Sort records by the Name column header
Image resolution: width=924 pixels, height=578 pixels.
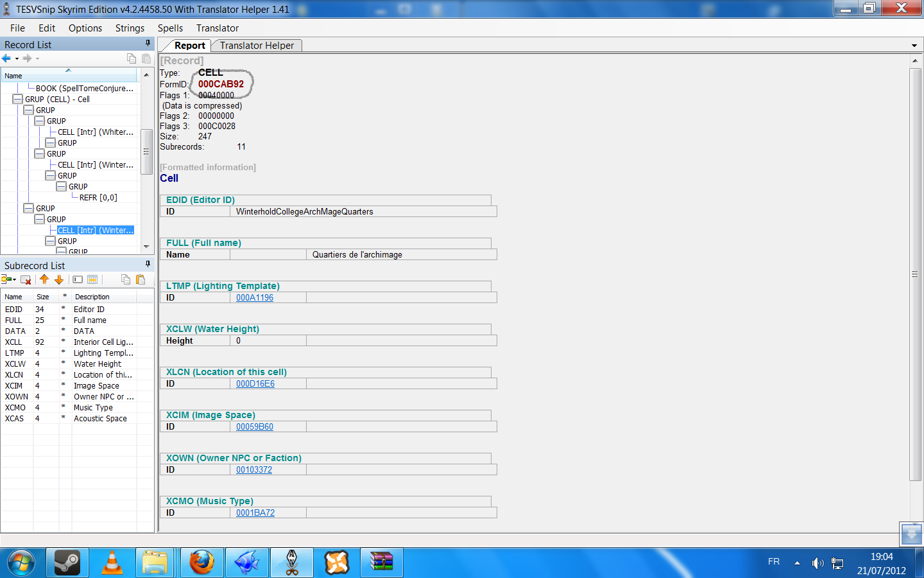69,75
